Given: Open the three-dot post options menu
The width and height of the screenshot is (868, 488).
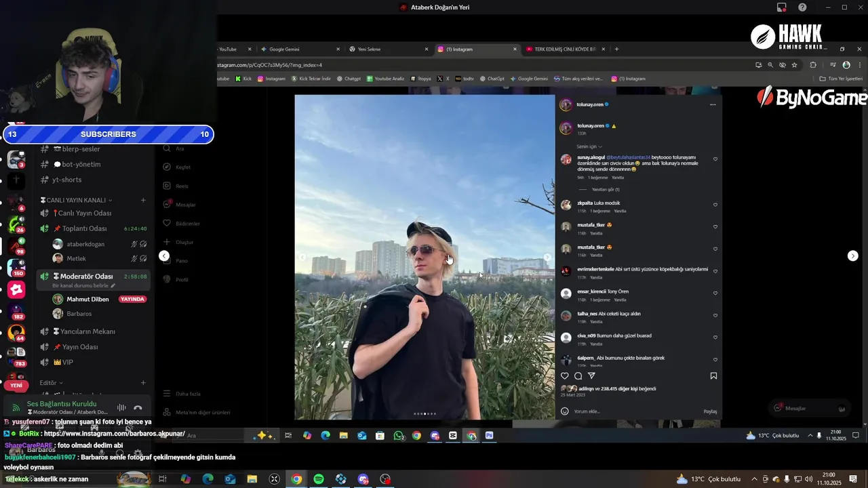Looking at the screenshot, I should 713,104.
